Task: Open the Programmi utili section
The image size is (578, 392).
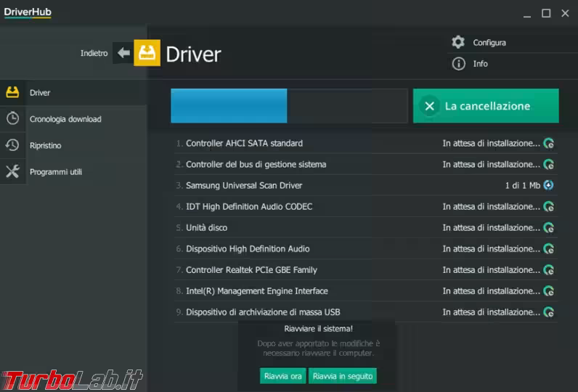Action: coord(73,172)
